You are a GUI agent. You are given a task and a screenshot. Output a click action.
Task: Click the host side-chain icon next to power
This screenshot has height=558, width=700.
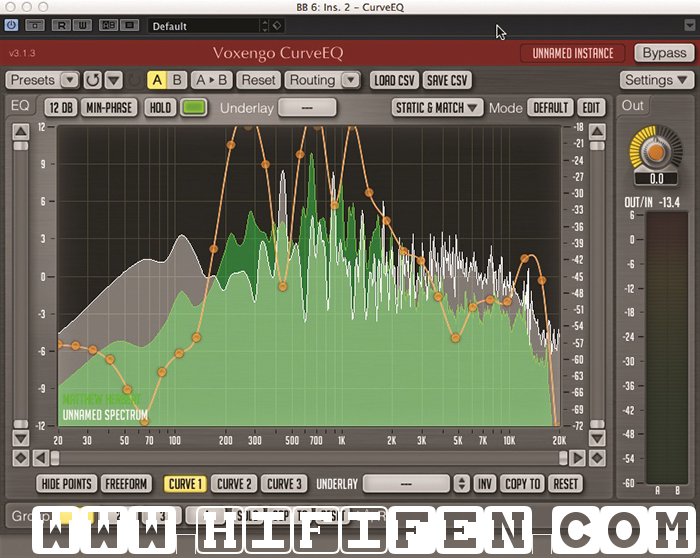point(35,25)
